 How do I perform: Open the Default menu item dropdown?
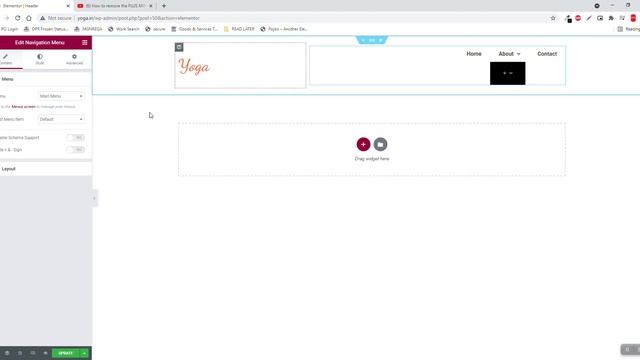(x=61, y=119)
